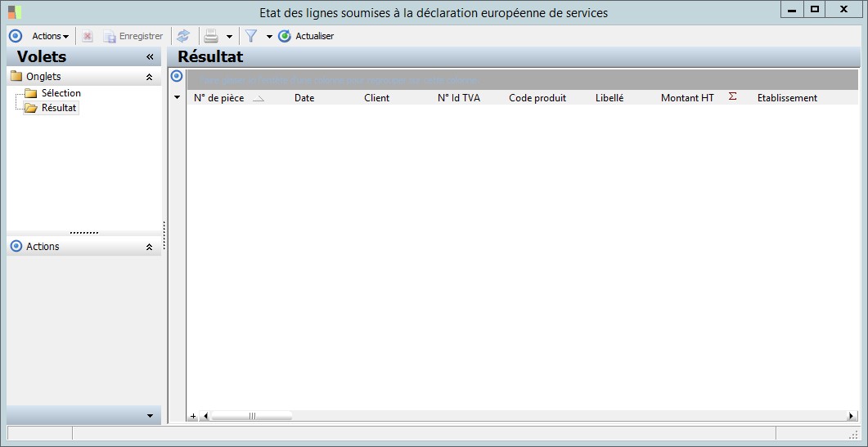Viewport: 868px width, 447px height.
Task: Click the Code produit column header
Action: pyautogui.click(x=537, y=98)
